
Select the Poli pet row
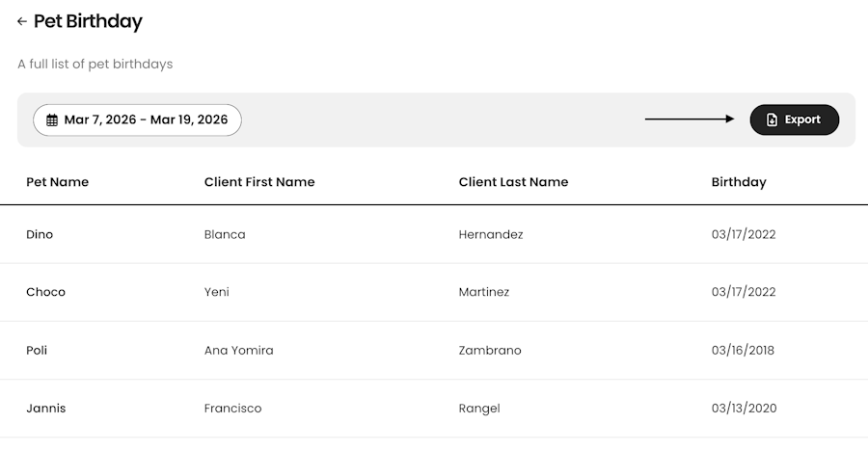click(434, 351)
